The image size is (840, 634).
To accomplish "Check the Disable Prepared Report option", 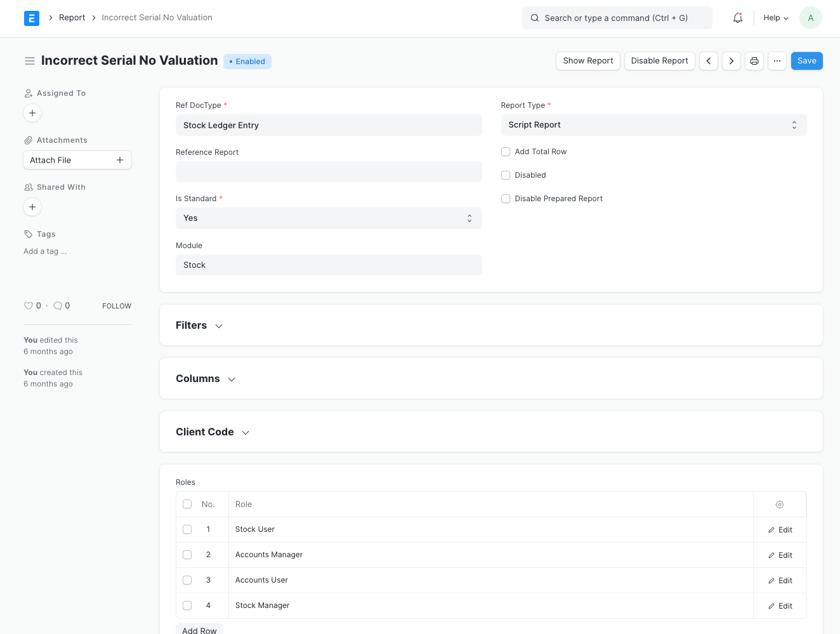I will coord(506,199).
